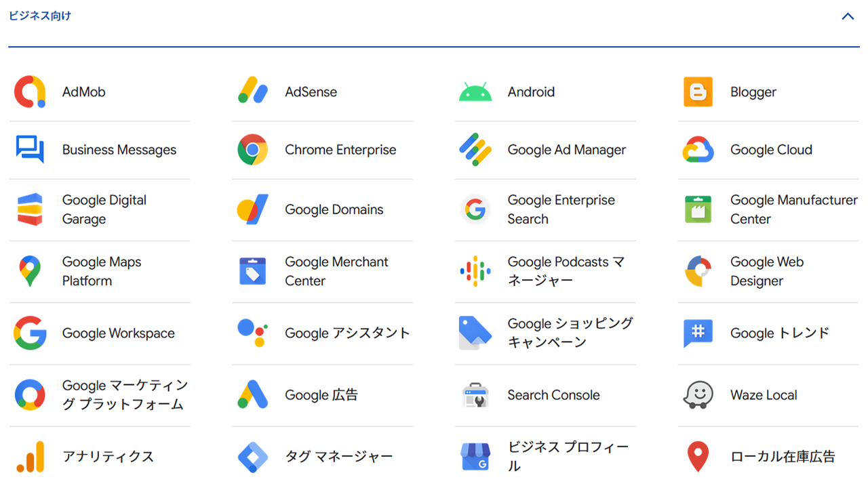Collapse the ビジネス向け section chevron
This screenshot has width=868, height=488.
click(x=848, y=16)
